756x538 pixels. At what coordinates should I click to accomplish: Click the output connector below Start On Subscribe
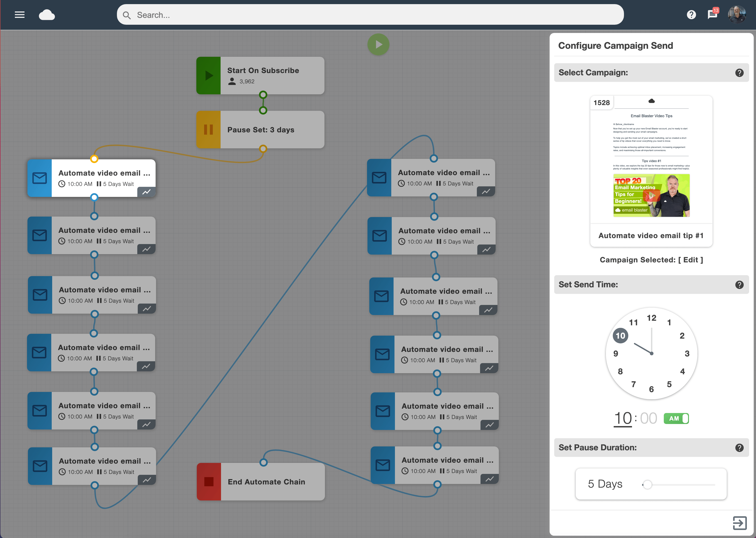point(263,95)
